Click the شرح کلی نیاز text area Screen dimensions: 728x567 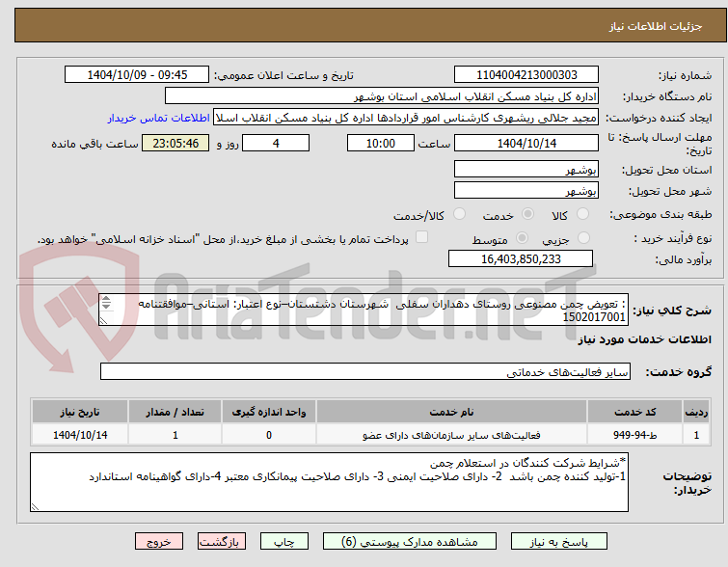pyautogui.click(x=364, y=310)
